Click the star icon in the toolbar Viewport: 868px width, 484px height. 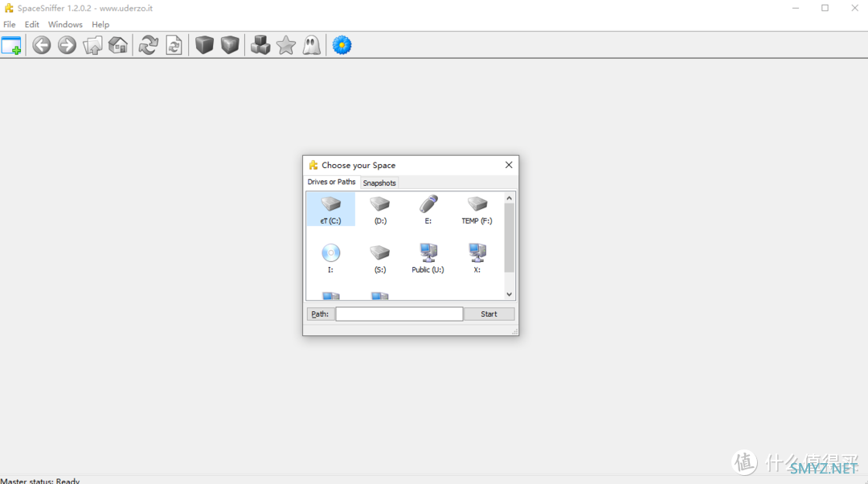(285, 45)
